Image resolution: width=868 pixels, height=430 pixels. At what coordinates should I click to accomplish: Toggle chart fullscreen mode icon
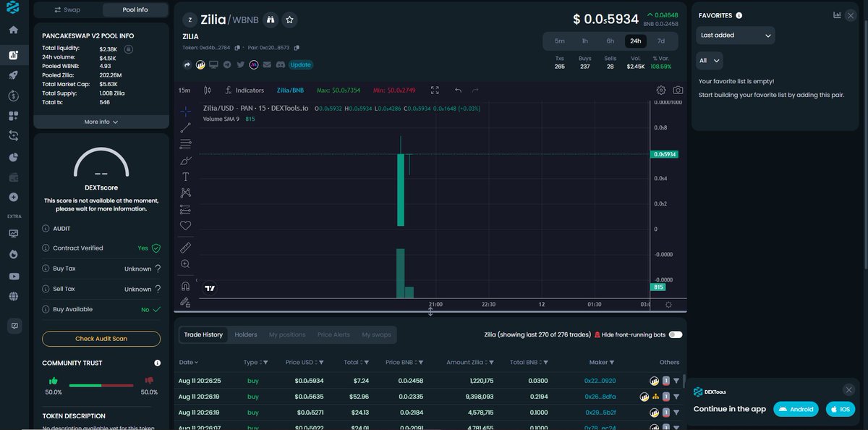435,90
